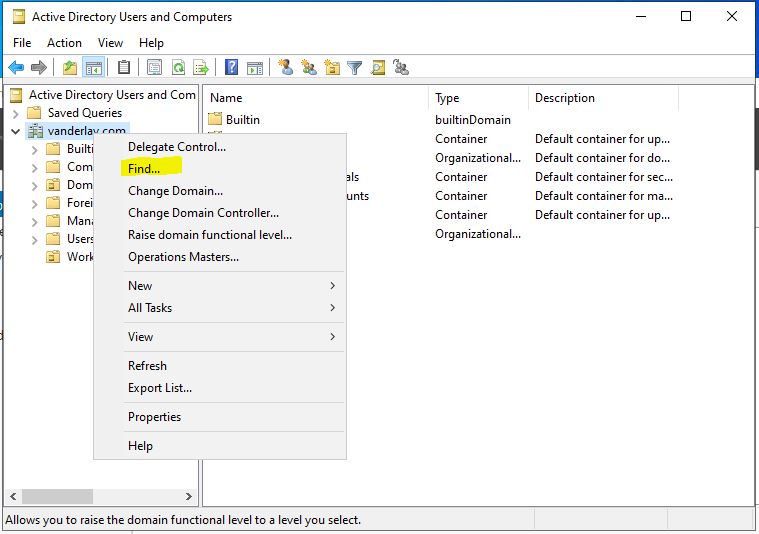Create a new group with toolbar icon
The width and height of the screenshot is (759, 534).
click(x=309, y=67)
